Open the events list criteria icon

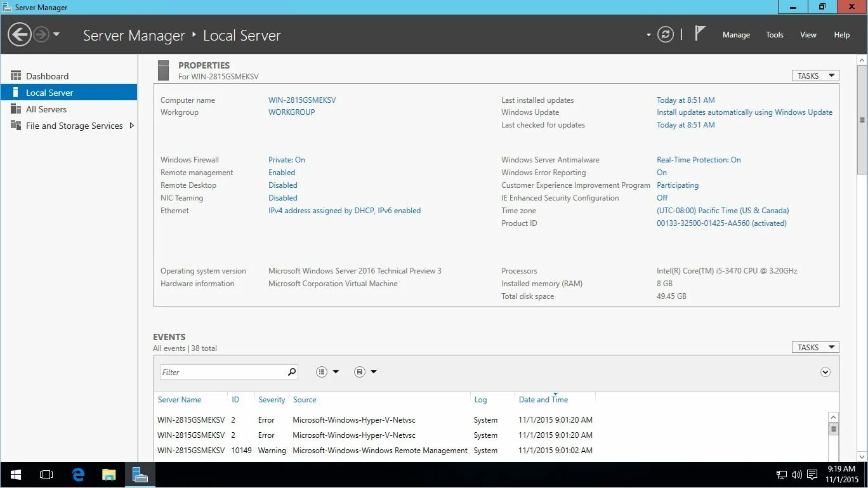click(x=322, y=372)
